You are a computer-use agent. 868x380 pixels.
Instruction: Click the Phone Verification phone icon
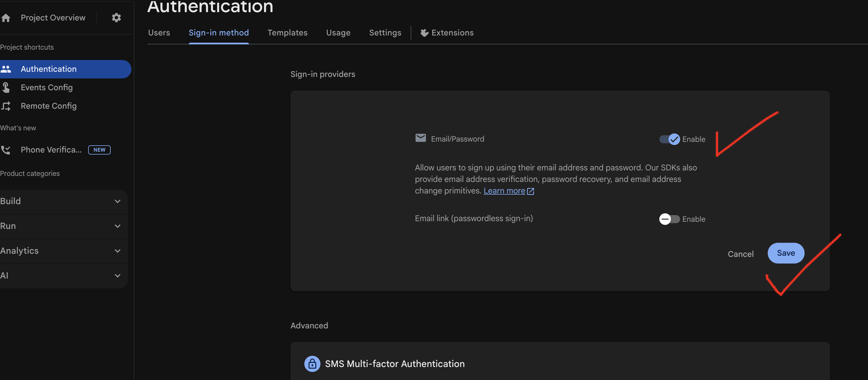(x=6, y=150)
